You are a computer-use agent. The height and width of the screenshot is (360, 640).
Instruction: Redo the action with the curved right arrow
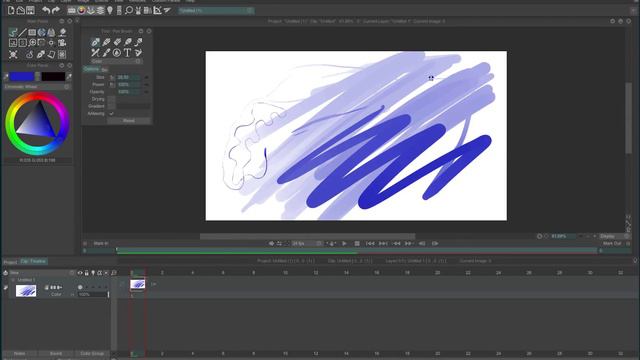point(56,10)
